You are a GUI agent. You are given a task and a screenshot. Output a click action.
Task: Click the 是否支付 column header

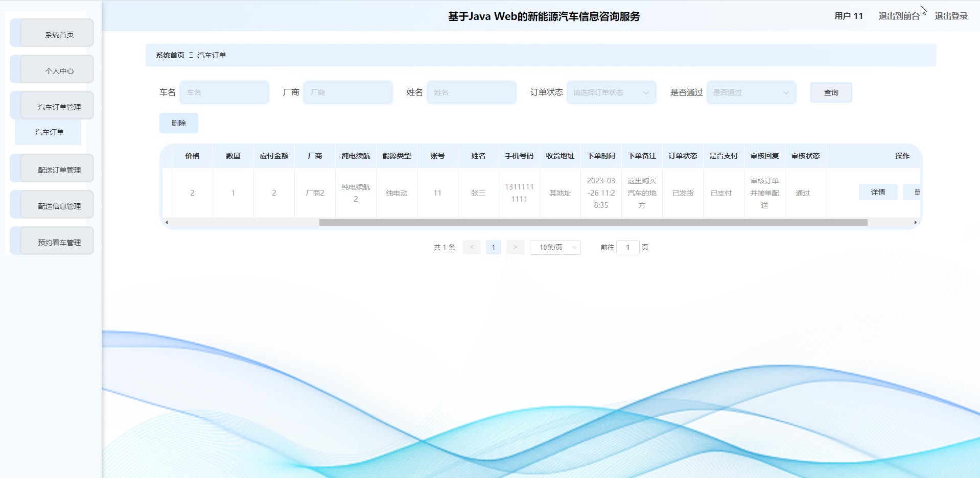(724, 156)
